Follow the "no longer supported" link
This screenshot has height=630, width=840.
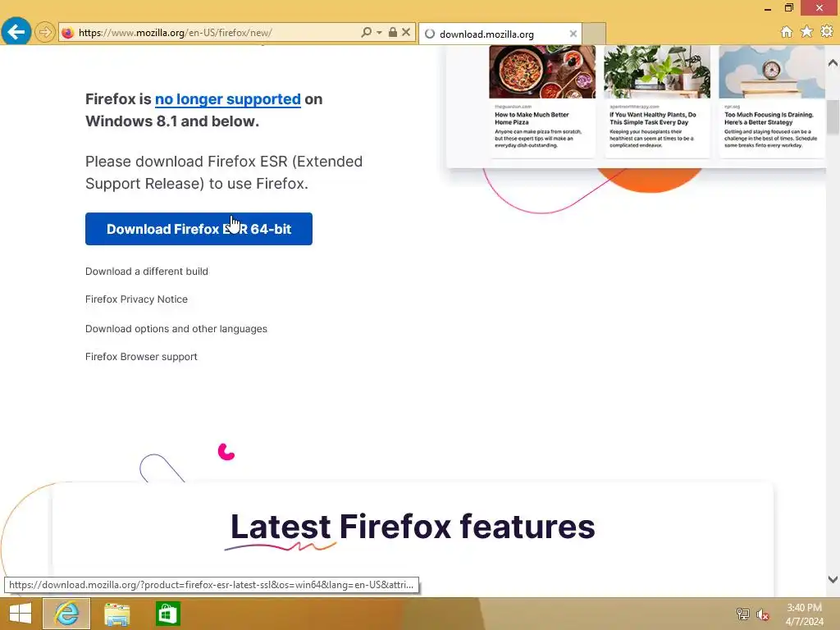[x=228, y=99]
